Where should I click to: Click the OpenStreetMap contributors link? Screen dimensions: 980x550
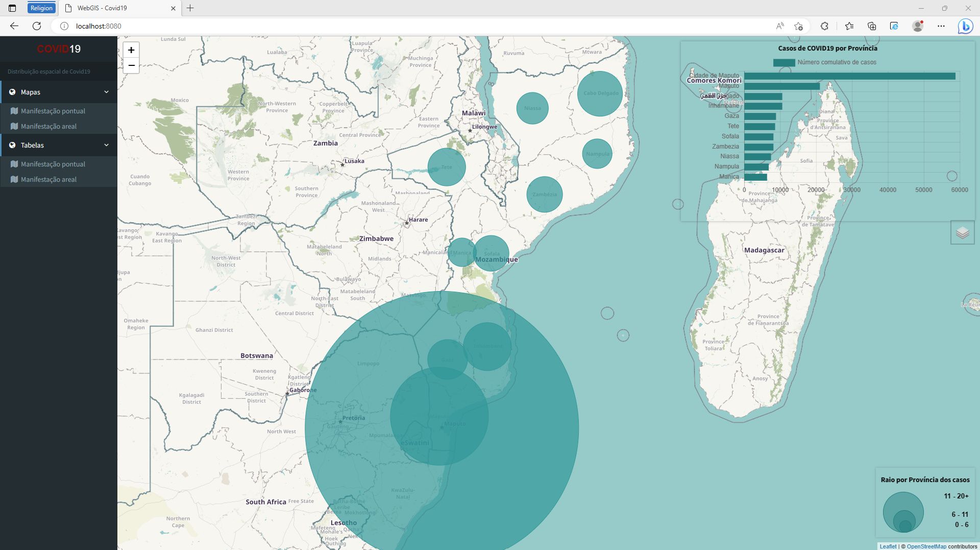coord(926,546)
